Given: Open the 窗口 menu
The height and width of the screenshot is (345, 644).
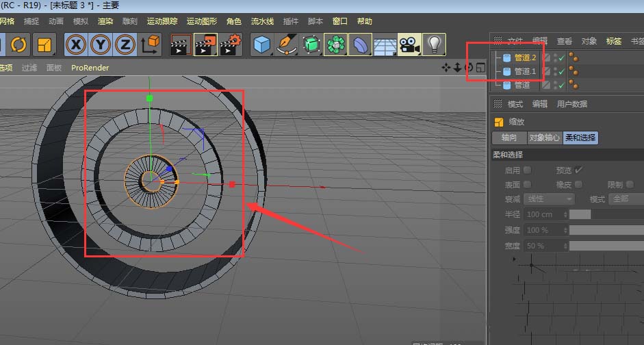Looking at the screenshot, I should tap(339, 21).
